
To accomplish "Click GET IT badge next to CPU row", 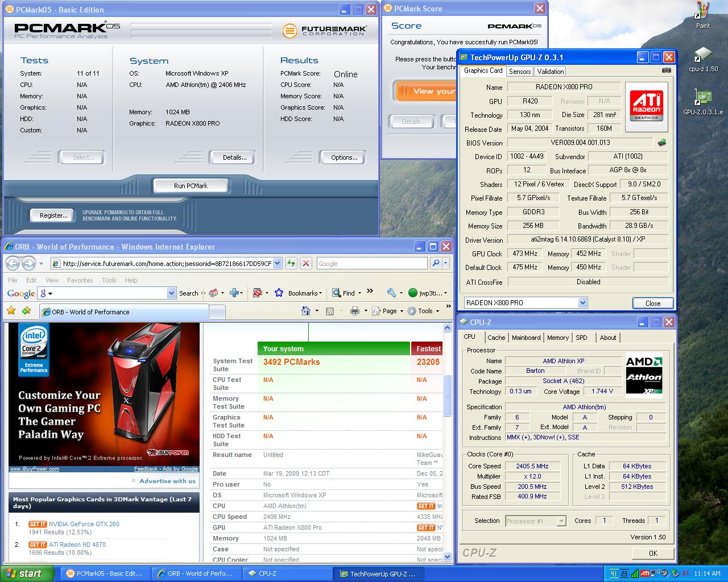I will coord(426,506).
